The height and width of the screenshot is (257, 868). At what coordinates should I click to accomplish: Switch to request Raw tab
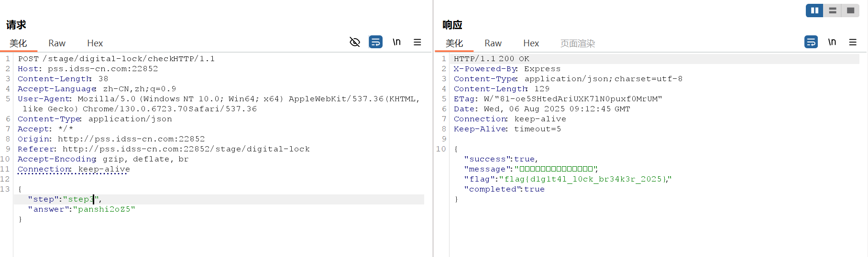pyautogui.click(x=57, y=43)
